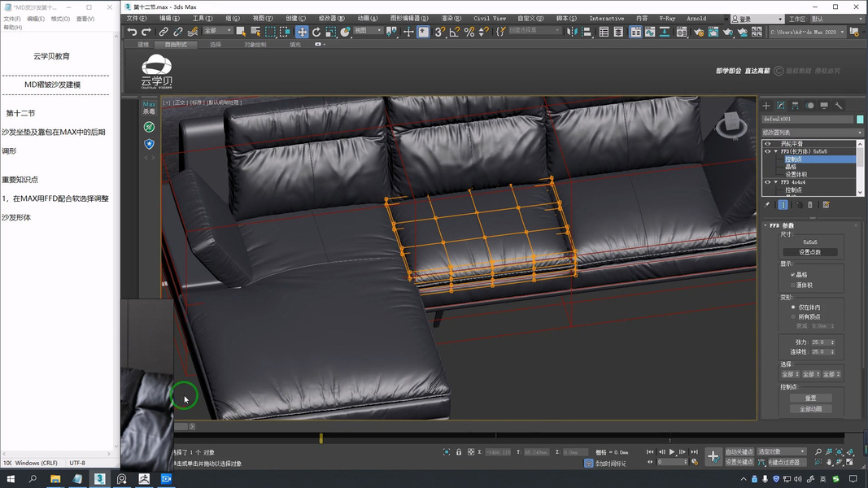This screenshot has width=868, height=488.
Task: Click the 全部 X selection button
Action: point(790,375)
